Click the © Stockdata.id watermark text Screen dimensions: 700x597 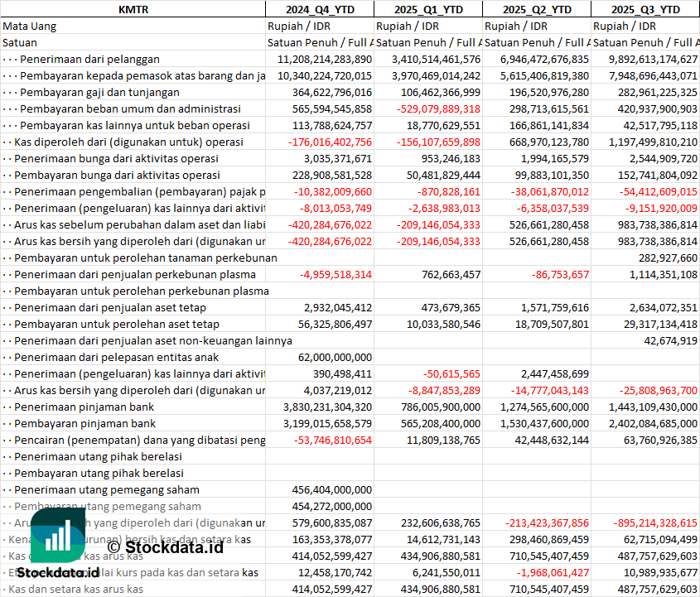165,546
